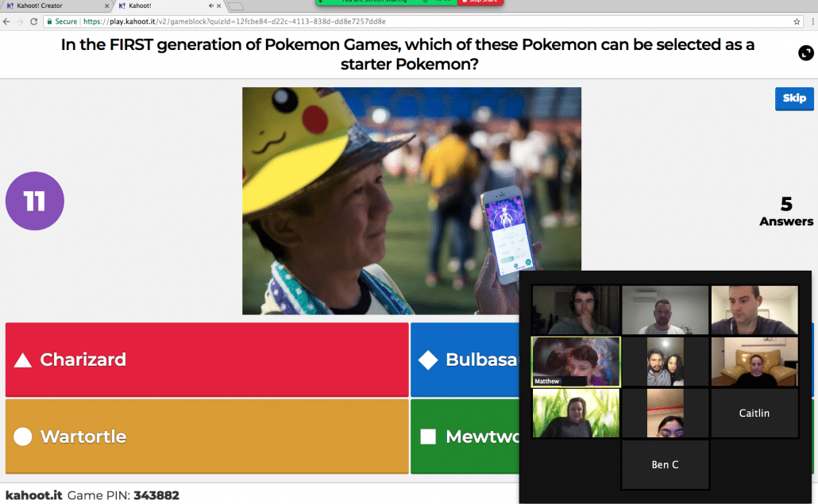
Task: Go back using the browser back arrow
Action: 7,21
